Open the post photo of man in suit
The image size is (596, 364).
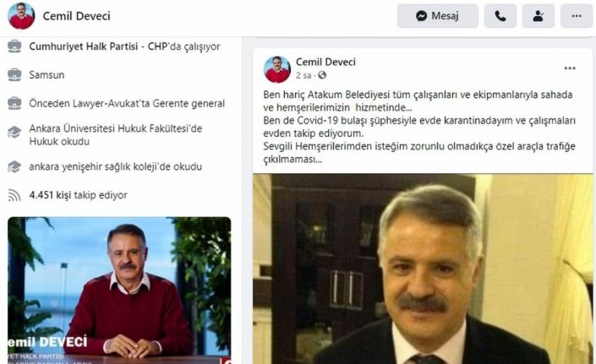[x=423, y=269]
